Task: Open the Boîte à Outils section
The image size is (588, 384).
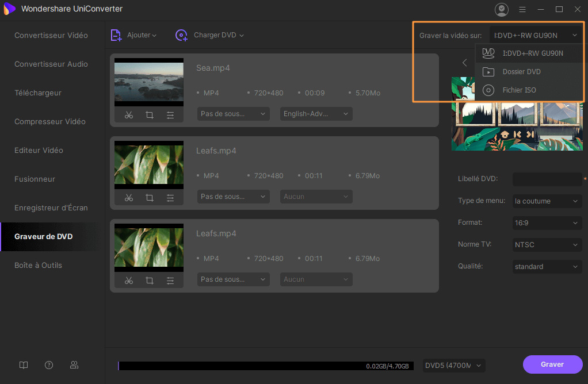Action: coord(38,265)
